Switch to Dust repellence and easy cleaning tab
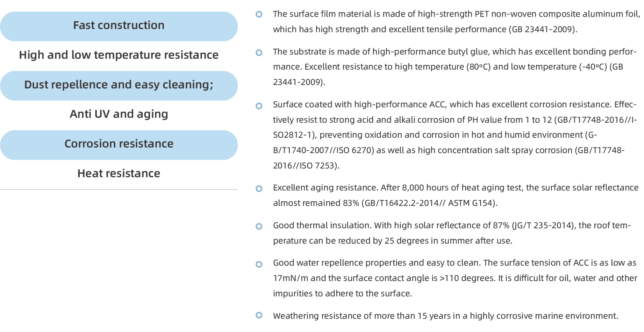This screenshot has height=332, width=644. [x=119, y=85]
